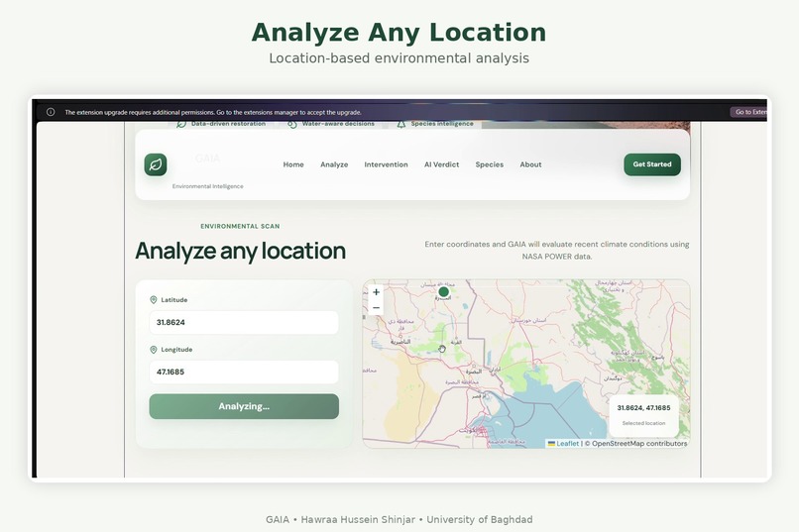
Task: Click the 'ENVIRONMENTAL SCAN' label
Action: 240,226
